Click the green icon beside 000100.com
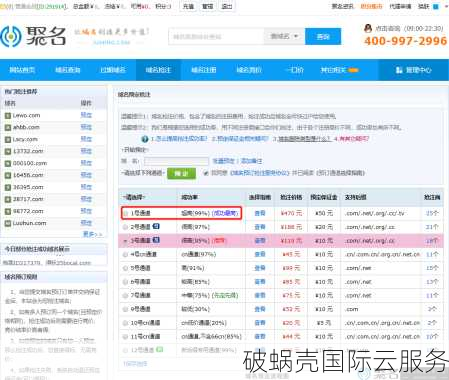This screenshot has width=449, height=380. 8,164
